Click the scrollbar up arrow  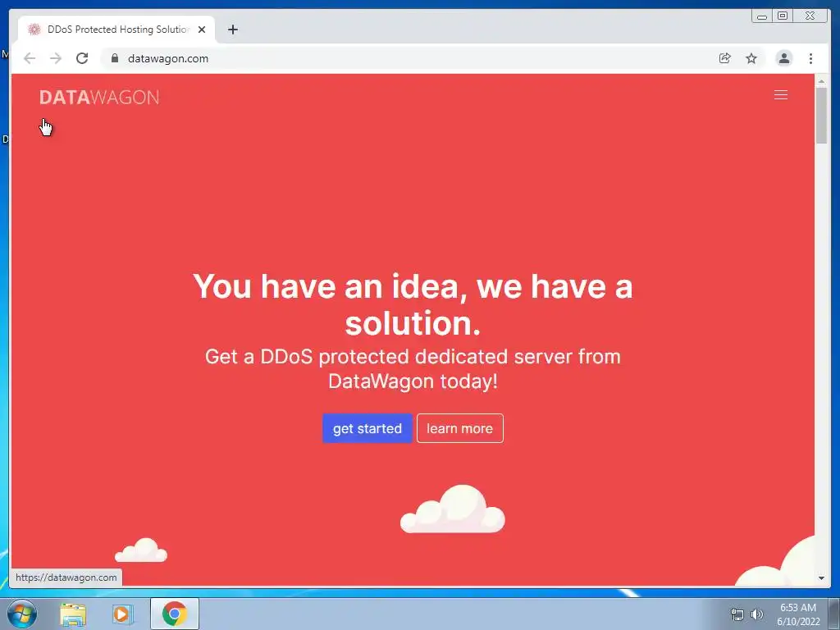[x=821, y=81]
